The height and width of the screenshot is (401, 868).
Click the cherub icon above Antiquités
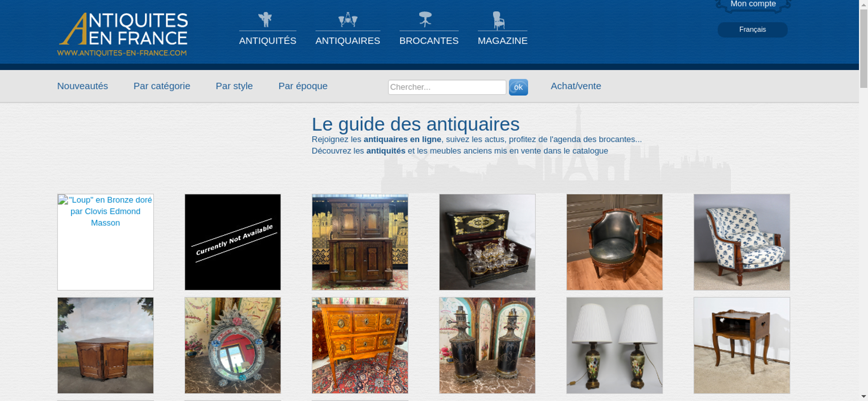coord(265,20)
